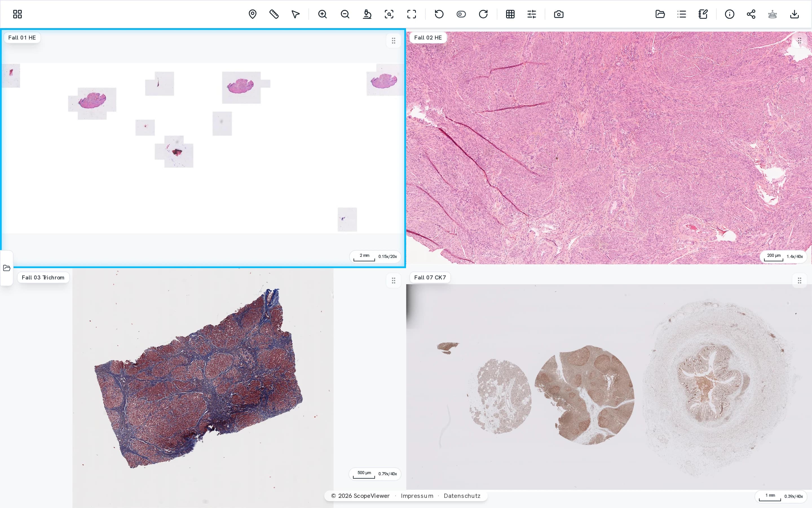Show slide info with the info icon

pos(730,14)
